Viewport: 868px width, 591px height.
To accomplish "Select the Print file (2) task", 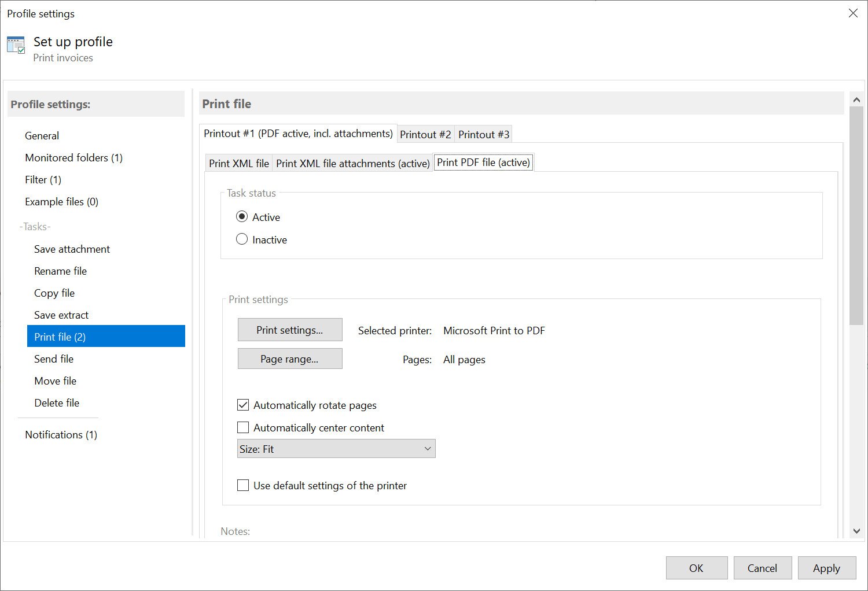I will pos(106,336).
